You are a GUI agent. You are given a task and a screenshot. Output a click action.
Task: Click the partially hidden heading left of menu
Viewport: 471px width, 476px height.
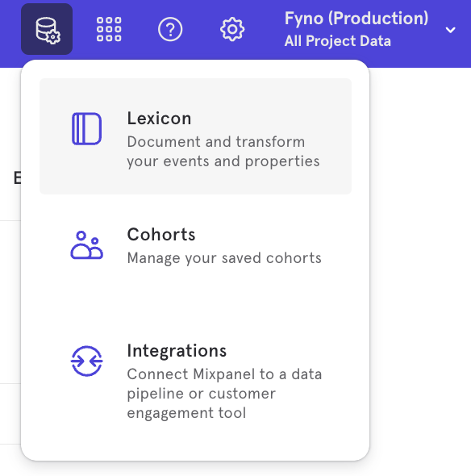tap(17, 177)
